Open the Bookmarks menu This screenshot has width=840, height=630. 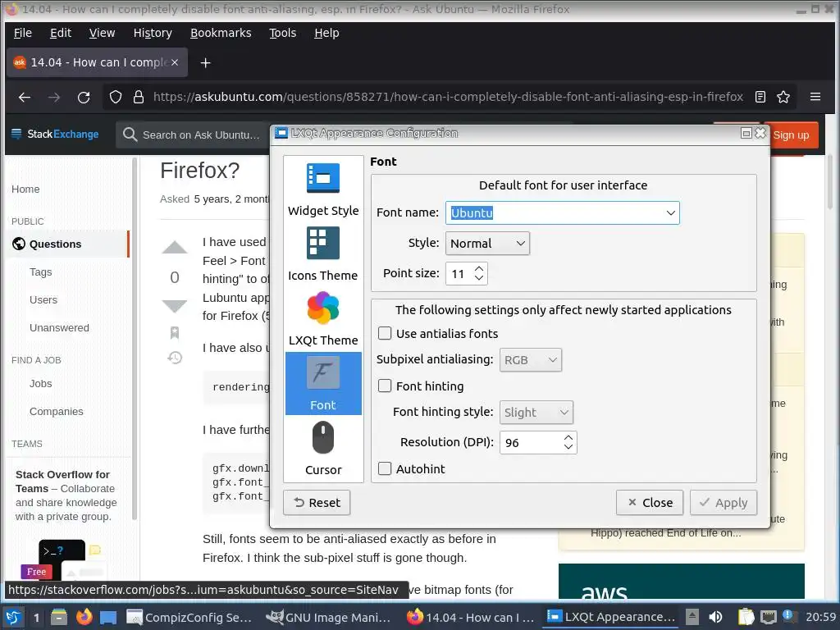coord(221,33)
